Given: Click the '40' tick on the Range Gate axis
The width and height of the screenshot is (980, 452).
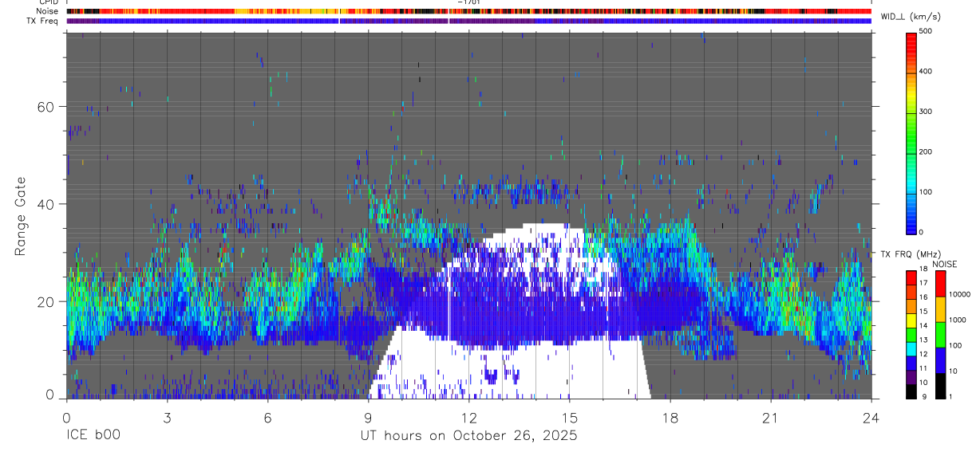Looking at the screenshot, I should pos(45,204).
